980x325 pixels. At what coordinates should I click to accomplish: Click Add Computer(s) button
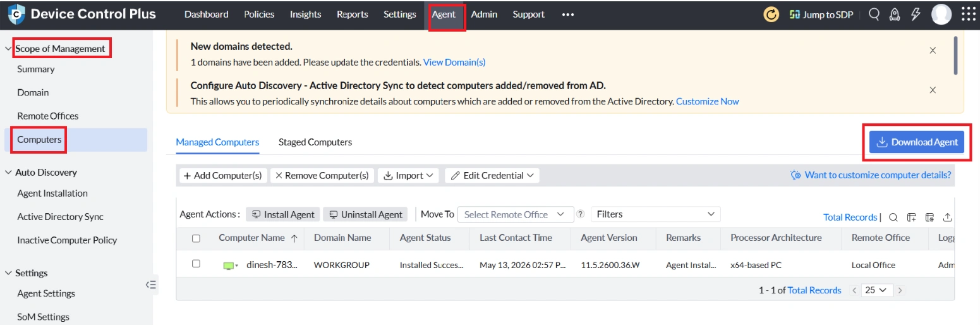(222, 176)
